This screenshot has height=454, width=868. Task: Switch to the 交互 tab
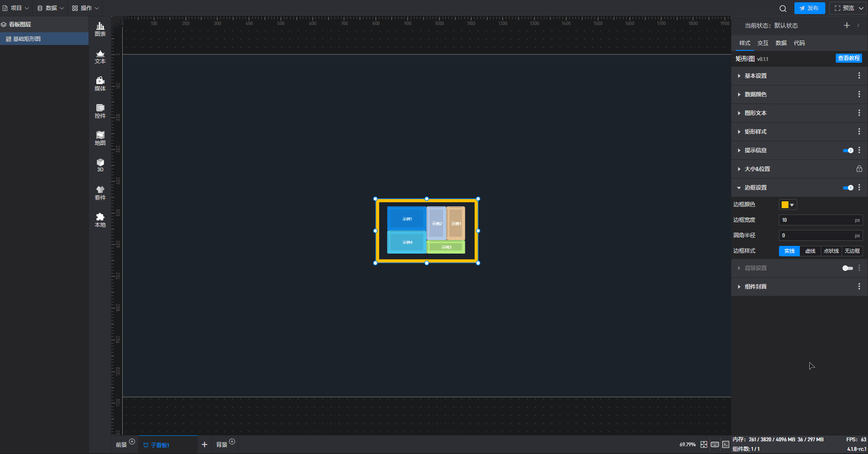click(x=763, y=43)
